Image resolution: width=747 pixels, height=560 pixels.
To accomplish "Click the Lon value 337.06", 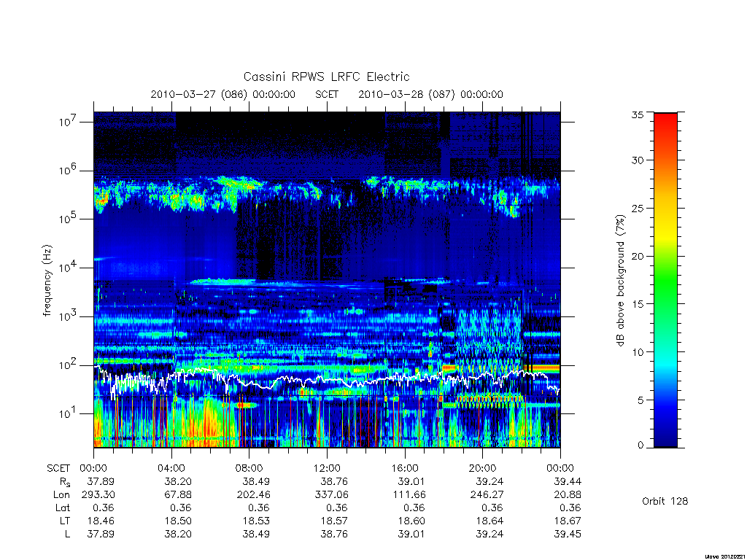I will point(332,495).
